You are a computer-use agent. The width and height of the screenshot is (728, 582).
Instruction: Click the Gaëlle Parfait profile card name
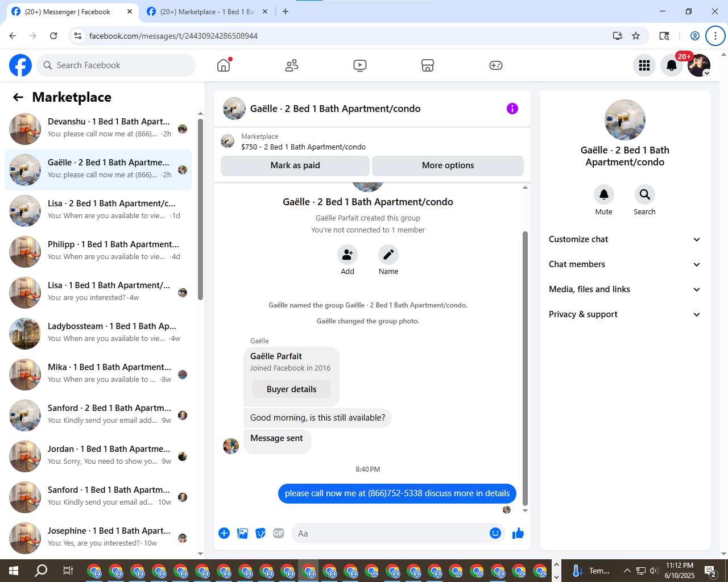(x=276, y=356)
